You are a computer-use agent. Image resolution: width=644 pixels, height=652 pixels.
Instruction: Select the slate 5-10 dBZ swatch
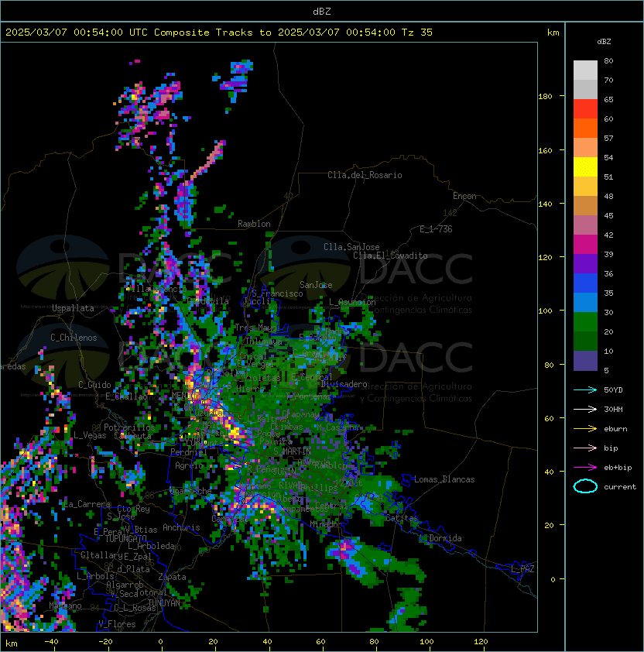click(585, 361)
